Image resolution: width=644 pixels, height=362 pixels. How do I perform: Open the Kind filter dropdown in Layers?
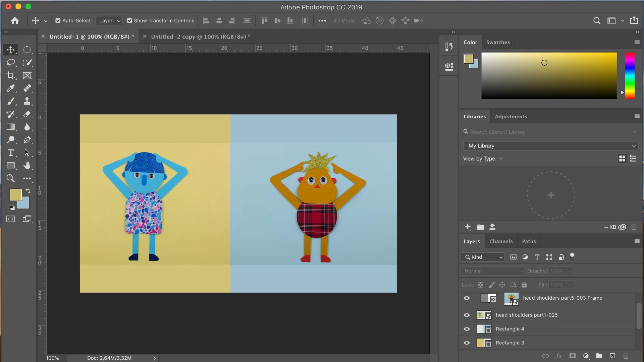(x=483, y=257)
